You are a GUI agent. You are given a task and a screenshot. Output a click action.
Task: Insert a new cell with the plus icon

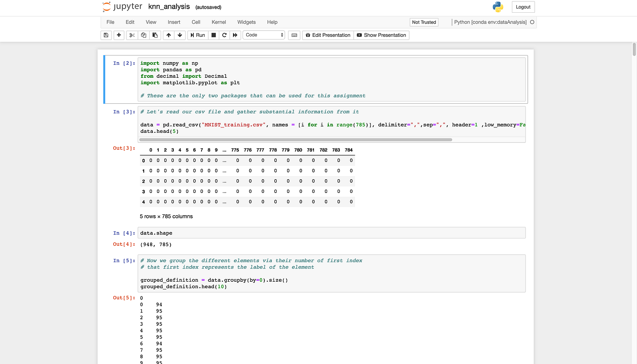click(x=119, y=35)
